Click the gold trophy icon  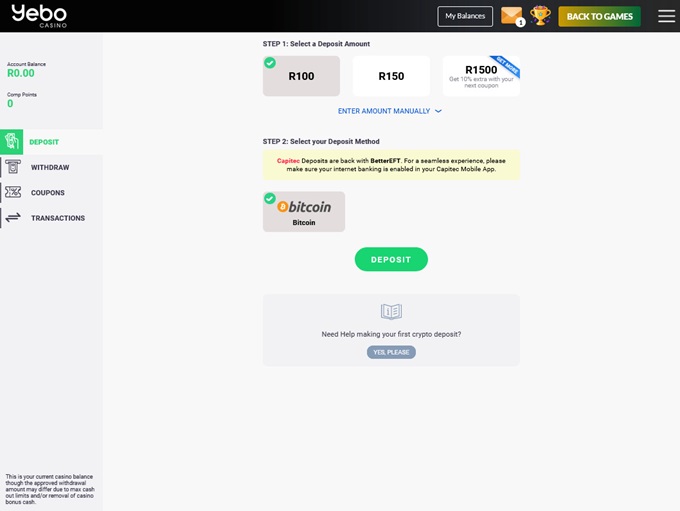point(540,15)
